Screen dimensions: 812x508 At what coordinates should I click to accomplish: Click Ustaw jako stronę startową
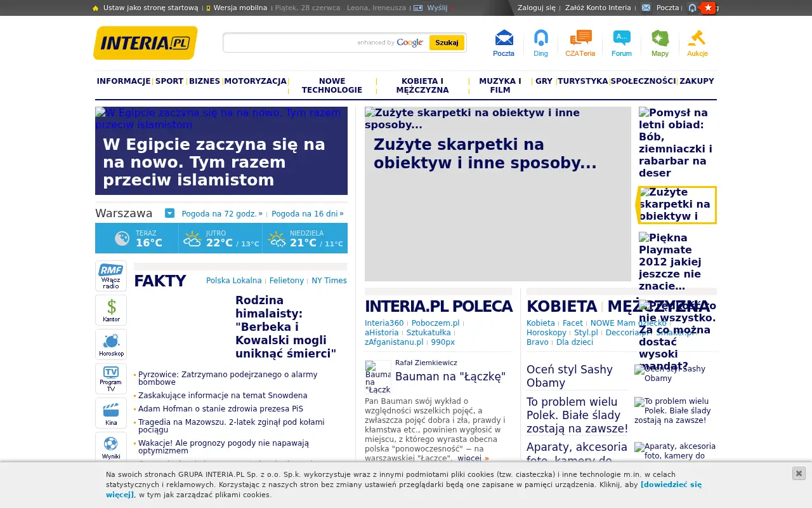pyautogui.click(x=150, y=8)
